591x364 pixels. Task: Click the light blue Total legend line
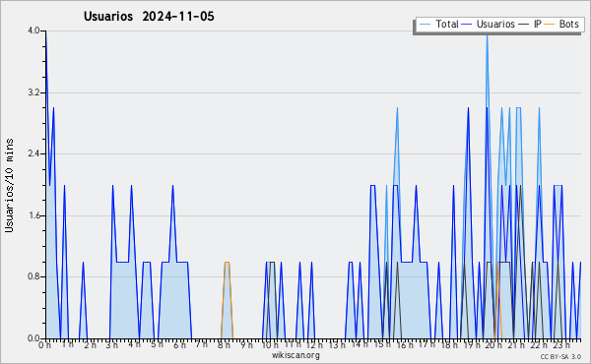(425, 25)
